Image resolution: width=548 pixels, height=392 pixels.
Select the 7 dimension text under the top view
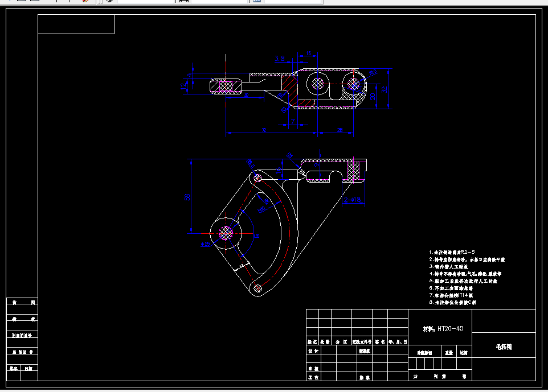coord(293,121)
